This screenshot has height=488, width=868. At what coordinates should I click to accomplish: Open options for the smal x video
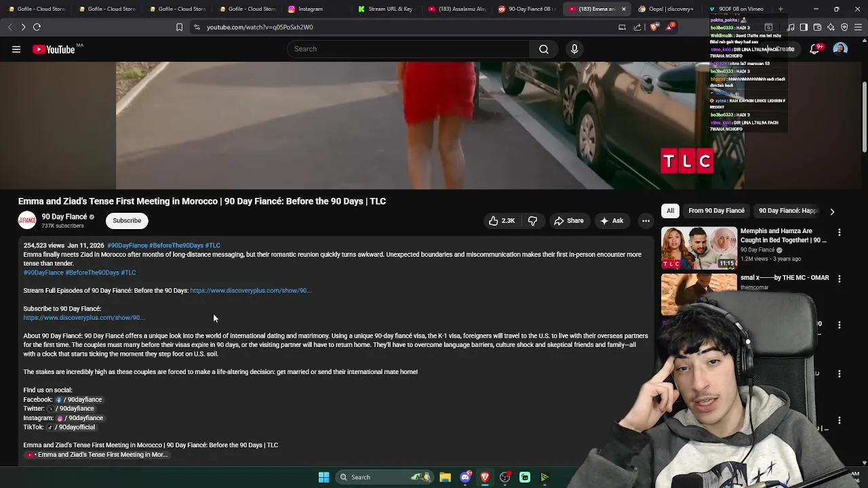(x=840, y=279)
